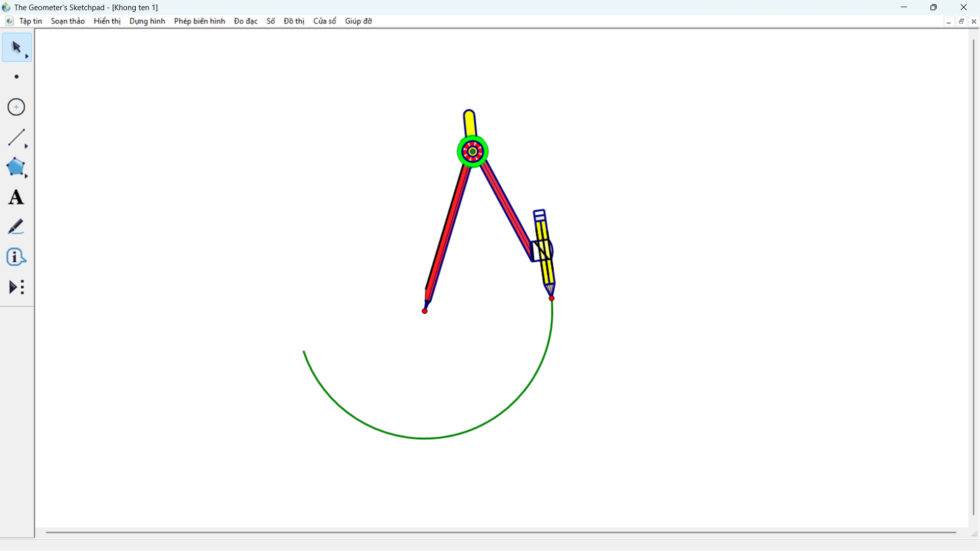The width and height of the screenshot is (980, 551).
Task: Click the red pencil tip point
Action: pyautogui.click(x=551, y=298)
